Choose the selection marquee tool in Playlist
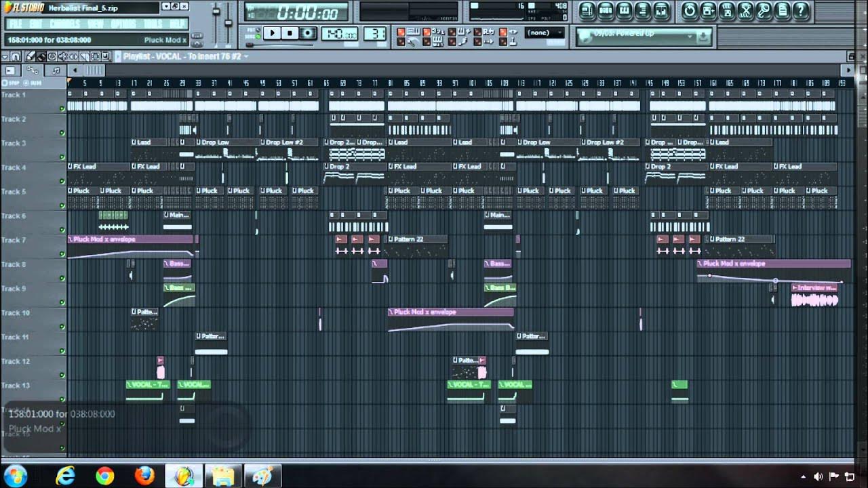The height and width of the screenshot is (488, 868). click(95, 56)
